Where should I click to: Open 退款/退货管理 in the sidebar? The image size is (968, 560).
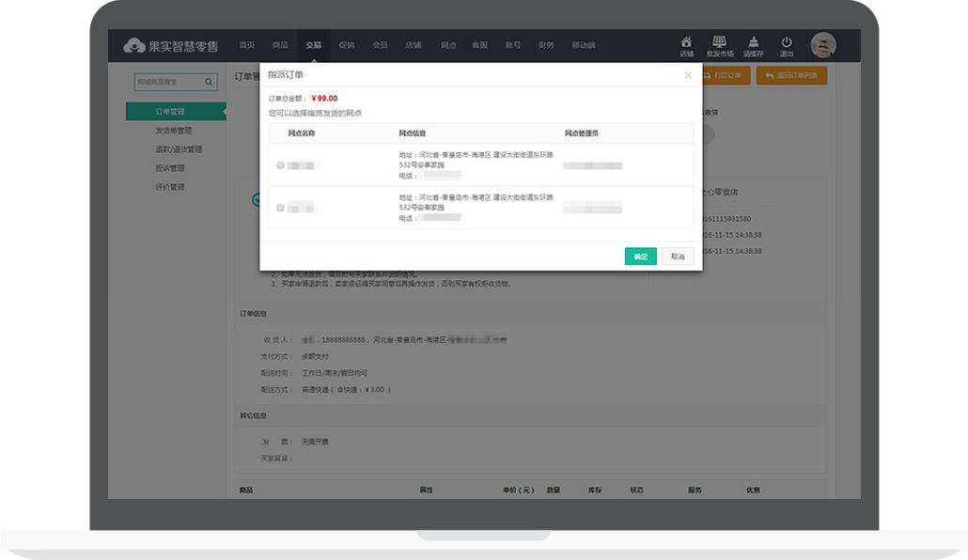point(178,149)
